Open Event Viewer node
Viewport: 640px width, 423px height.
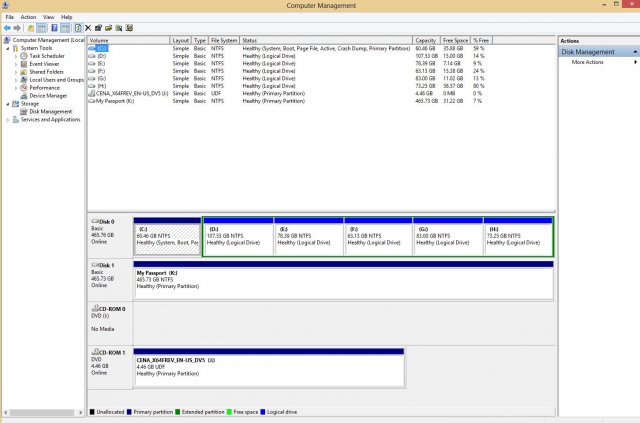[44, 64]
